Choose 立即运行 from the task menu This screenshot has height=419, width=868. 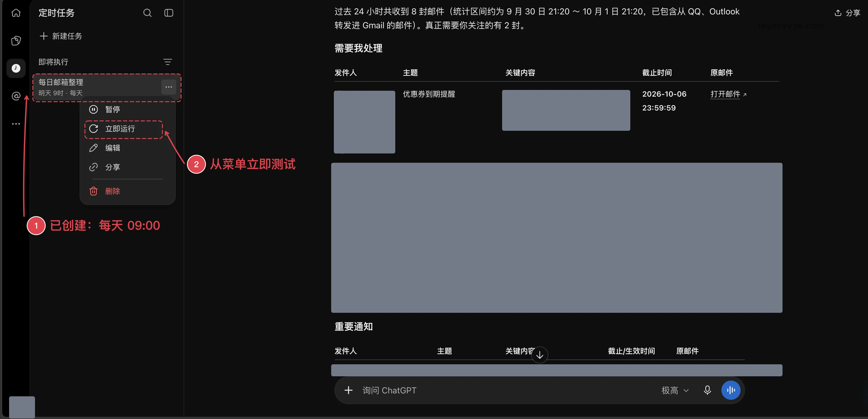pos(127,129)
